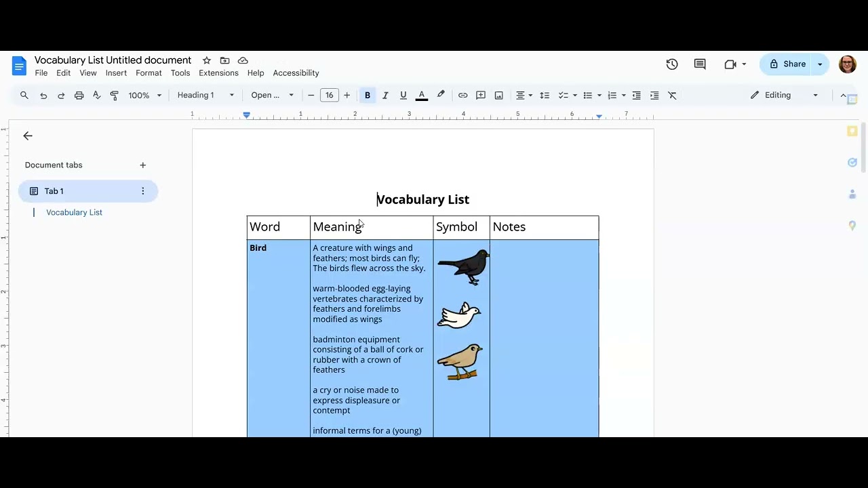
Task: Open the Insert menu
Action: (x=116, y=73)
